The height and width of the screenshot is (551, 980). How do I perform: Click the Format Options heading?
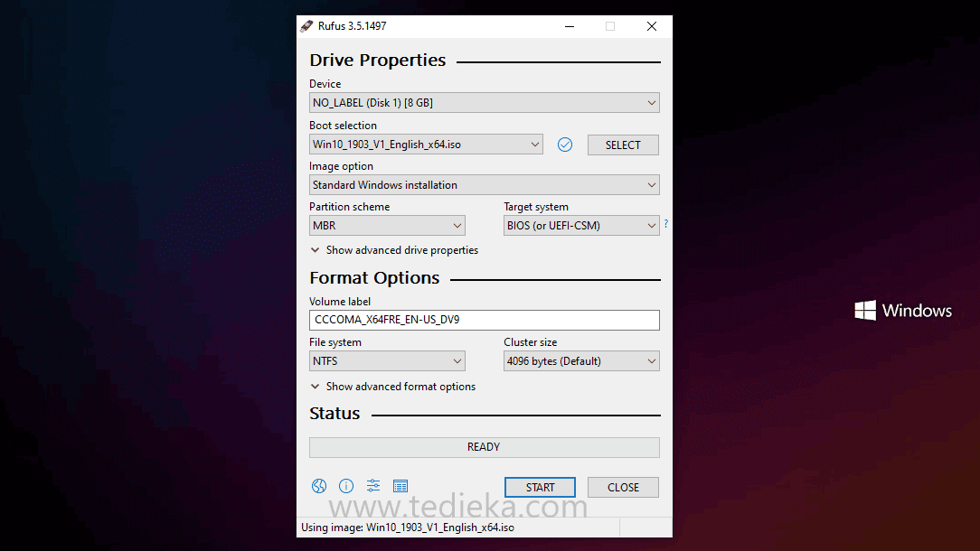click(x=374, y=278)
